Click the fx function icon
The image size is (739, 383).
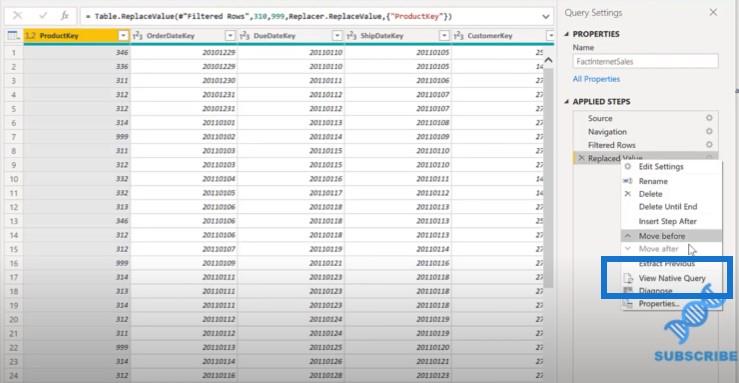point(65,16)
